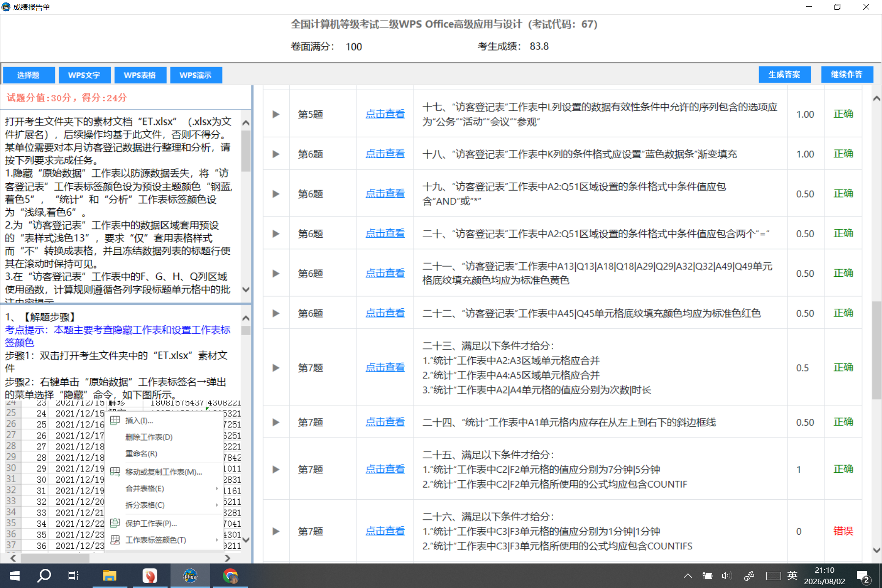Open the volume control tray icon
The height and width of the screenshot is (588, 882).
point(727,576)
